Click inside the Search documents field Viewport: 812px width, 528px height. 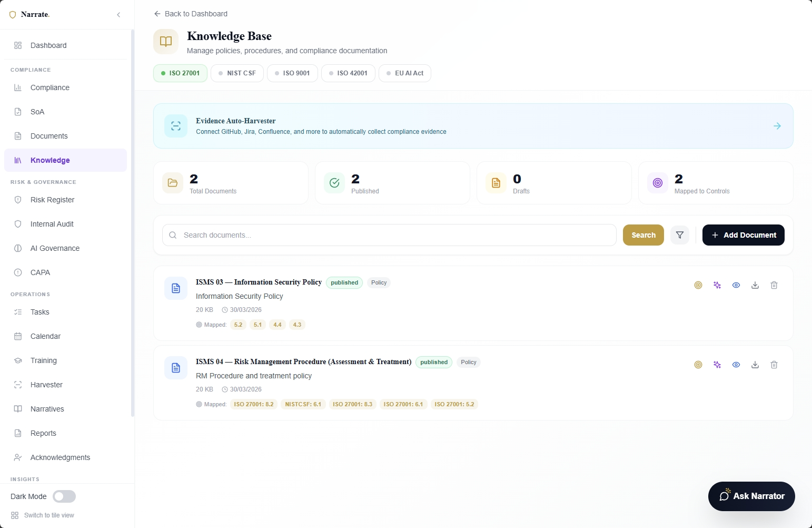(x=369, y=235)
